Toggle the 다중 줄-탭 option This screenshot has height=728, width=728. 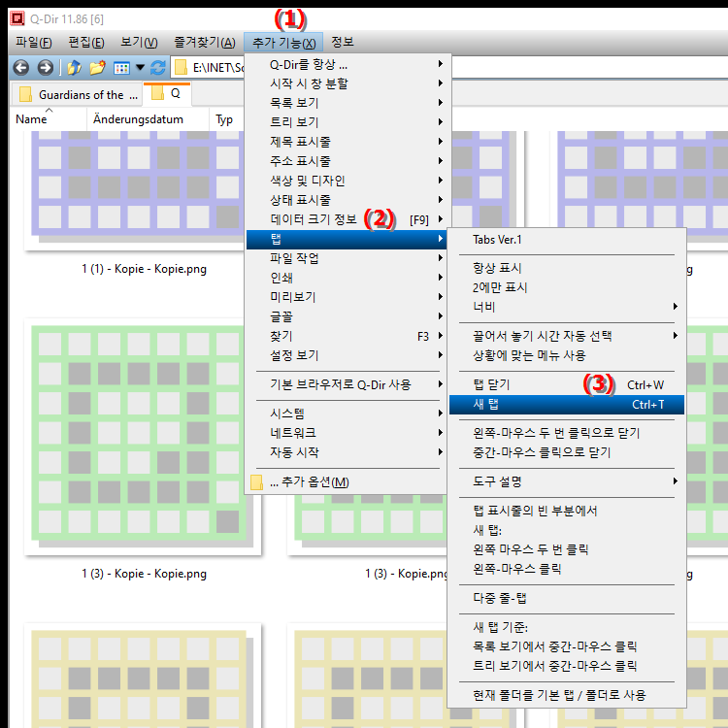tap(567, 599)
